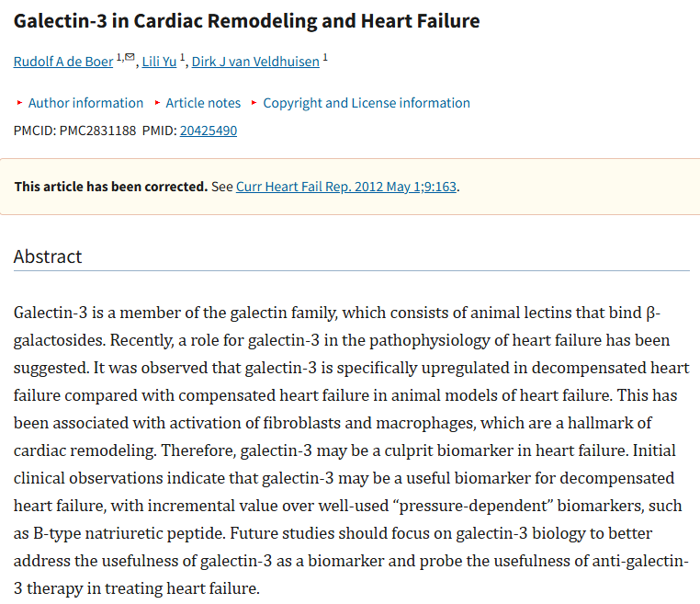Click the Galectin-3 article title heading

(x=246, y=20)
